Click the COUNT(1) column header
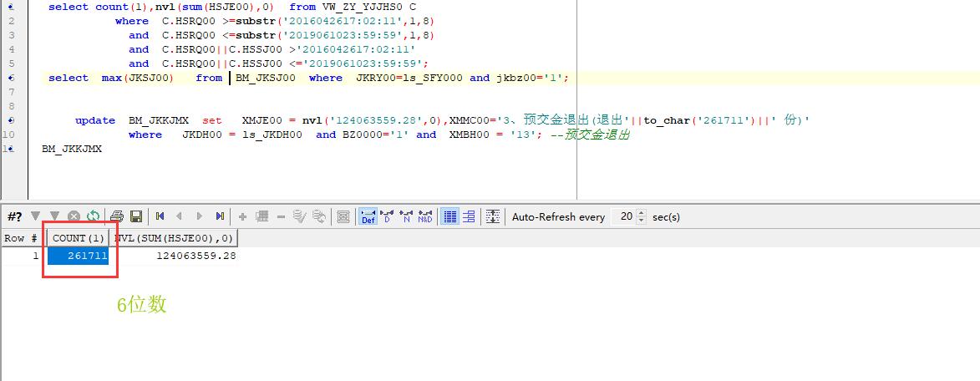The height and width of the screenshot is (381, 980). point(79,238)
